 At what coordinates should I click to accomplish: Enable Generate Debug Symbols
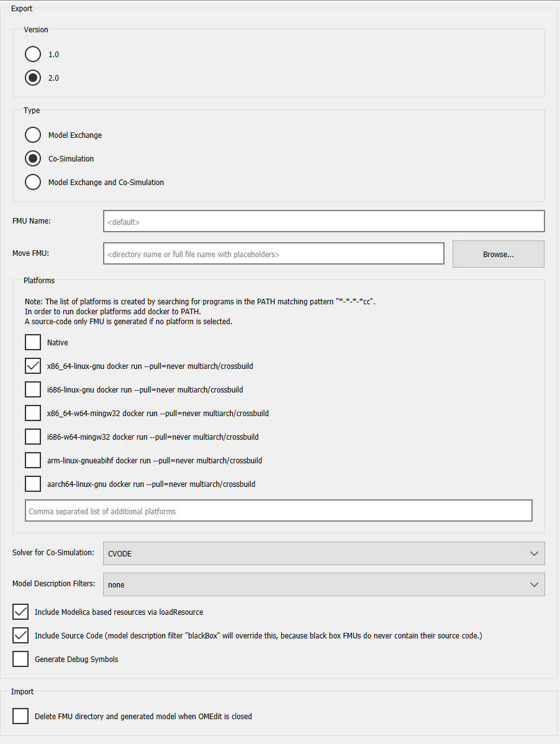pyautogui.click(x=20, y=659)
